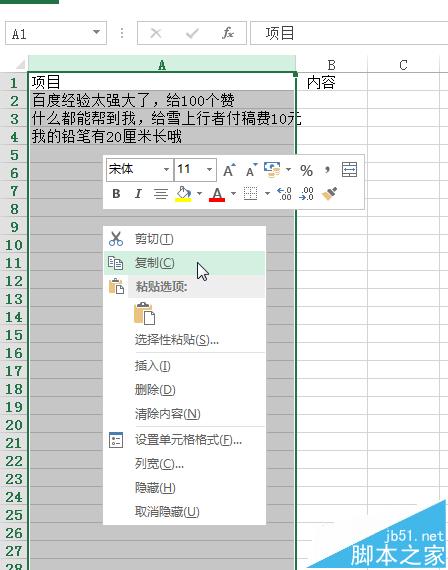Screen dimensions: 448x570
Task: Click the formula bar confirm checkmark
Action: tap(192, 33)
